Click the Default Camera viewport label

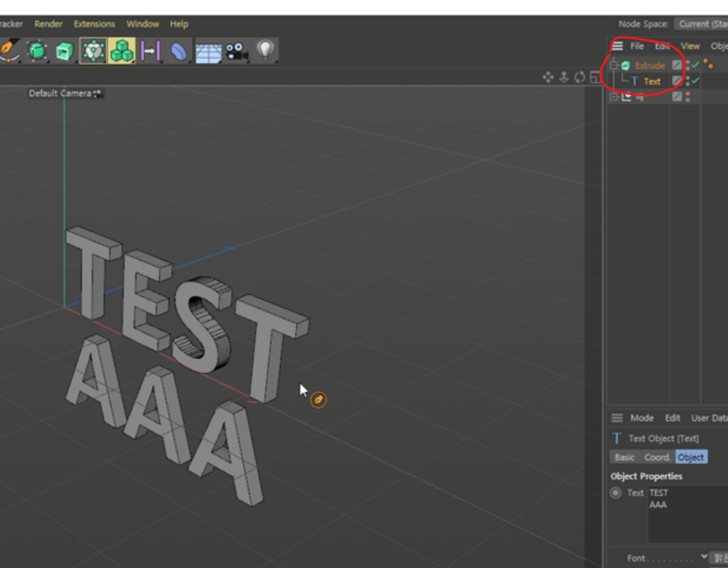(x=60, y=93)
